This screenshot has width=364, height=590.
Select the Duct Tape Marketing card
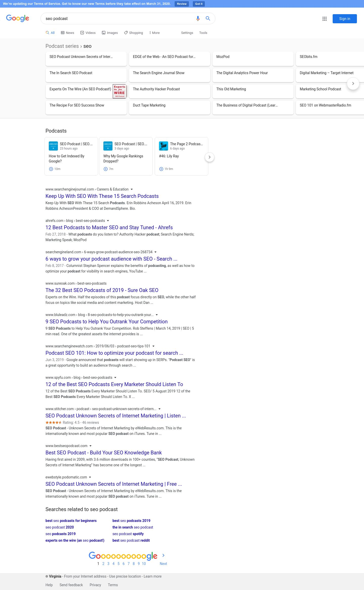(169, 108)
